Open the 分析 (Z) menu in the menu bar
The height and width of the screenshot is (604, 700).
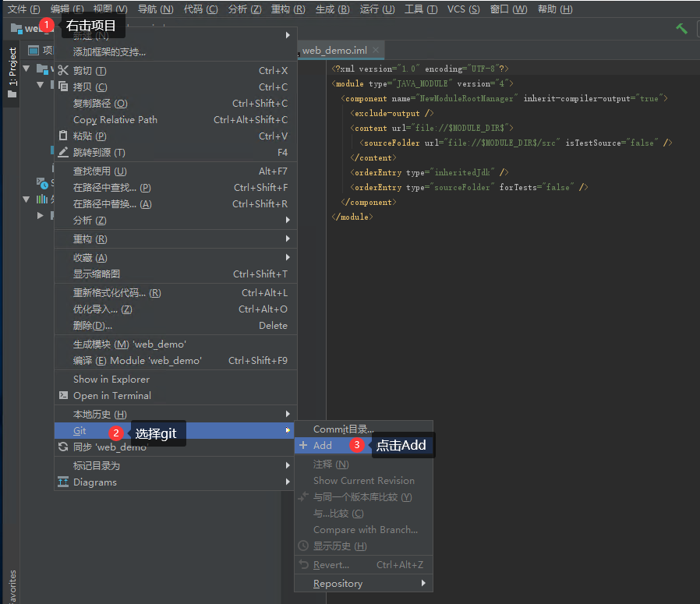point(245,9)
